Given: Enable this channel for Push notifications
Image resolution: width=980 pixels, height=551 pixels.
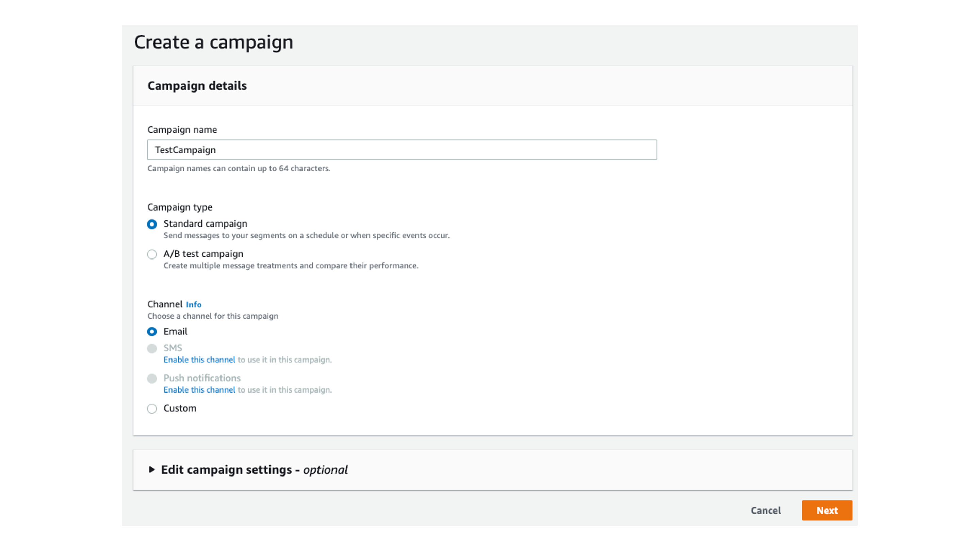Looking at the screenshot, I should (199, 390).
